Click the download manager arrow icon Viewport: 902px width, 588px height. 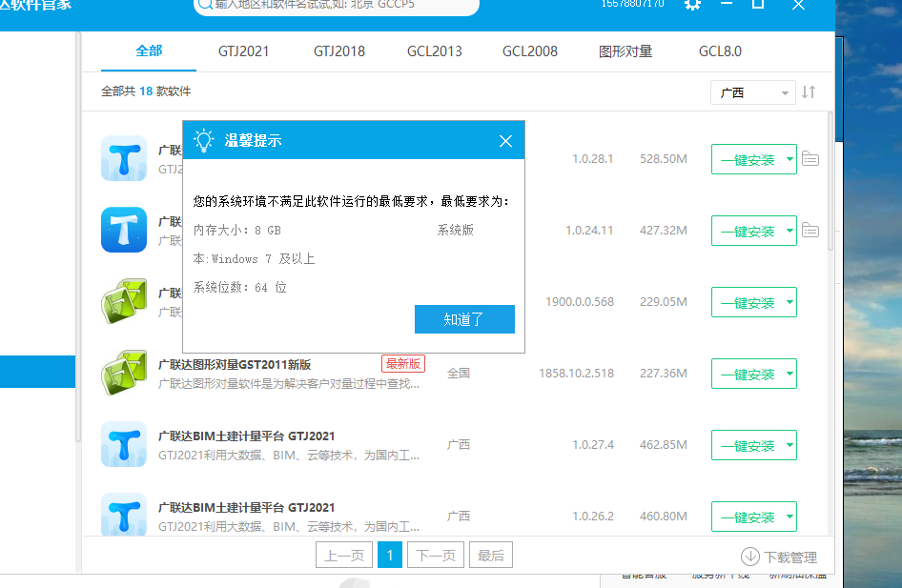[x=750, y=557]
